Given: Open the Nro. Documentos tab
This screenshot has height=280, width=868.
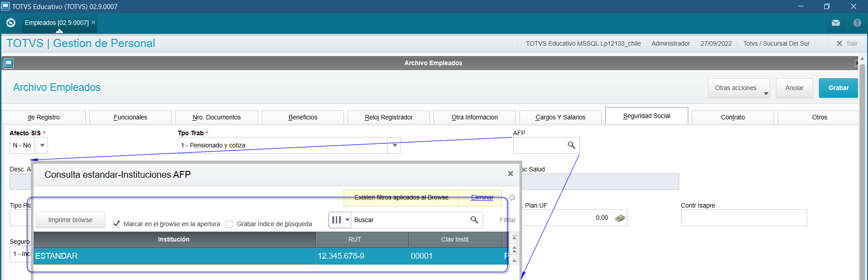Looking at the screenshot, I should click(217, 117).
